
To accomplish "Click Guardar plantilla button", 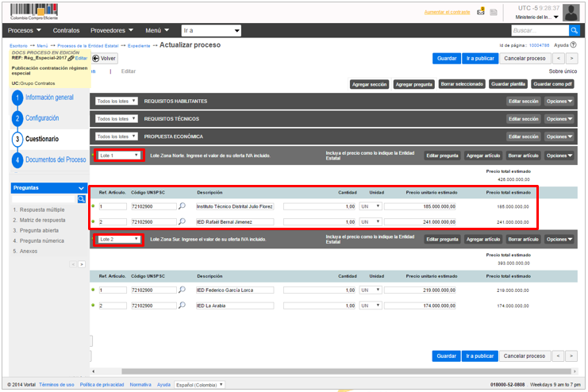I will [508, 84].
